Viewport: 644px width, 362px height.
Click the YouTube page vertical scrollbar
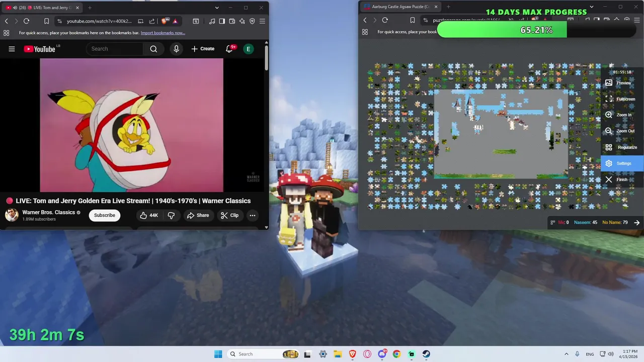(266, 58)
